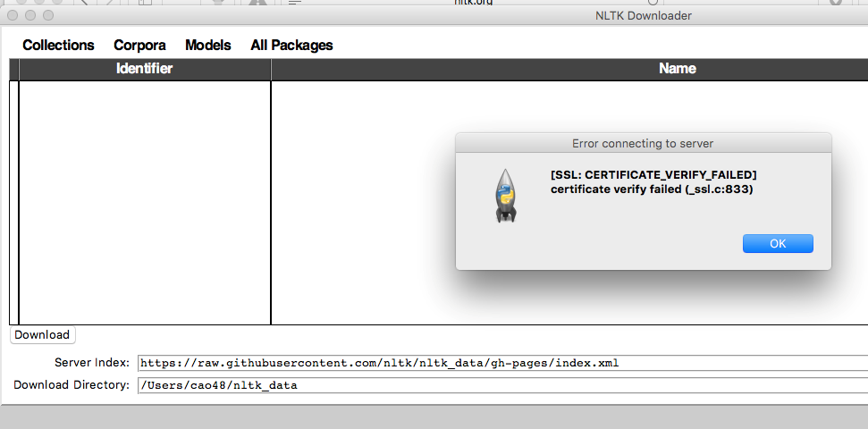
Task: Dismiss the SSL error with OK
Action: click(778, 244)
